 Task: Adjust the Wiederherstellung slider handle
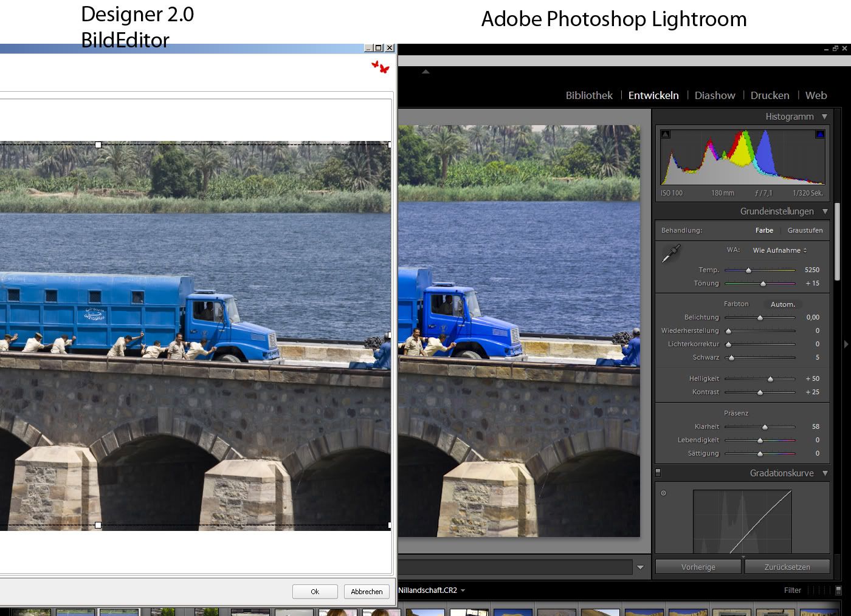click(x=729, y=331)
